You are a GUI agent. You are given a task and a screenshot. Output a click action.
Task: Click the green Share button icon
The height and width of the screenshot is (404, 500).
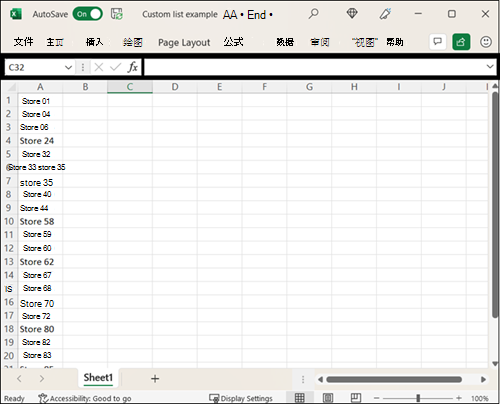(461, 42)
